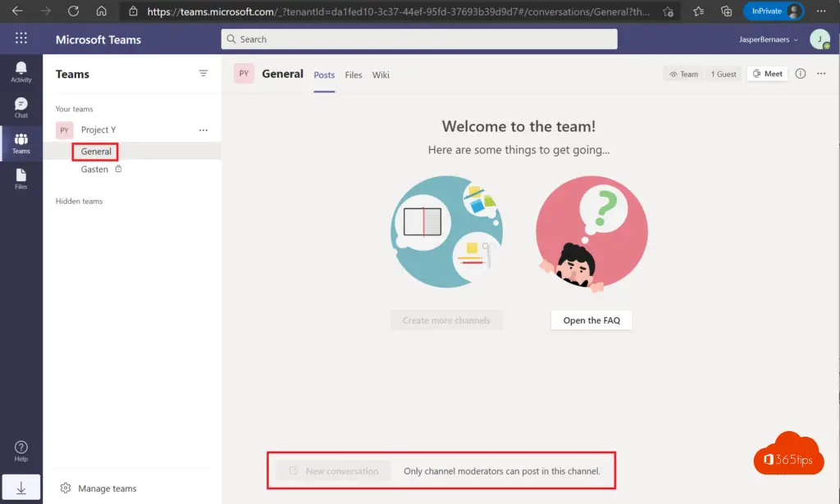Open channel info icon next to Meet
The image size is (840, 504).
pyautogui.click(x=801, y=74)
